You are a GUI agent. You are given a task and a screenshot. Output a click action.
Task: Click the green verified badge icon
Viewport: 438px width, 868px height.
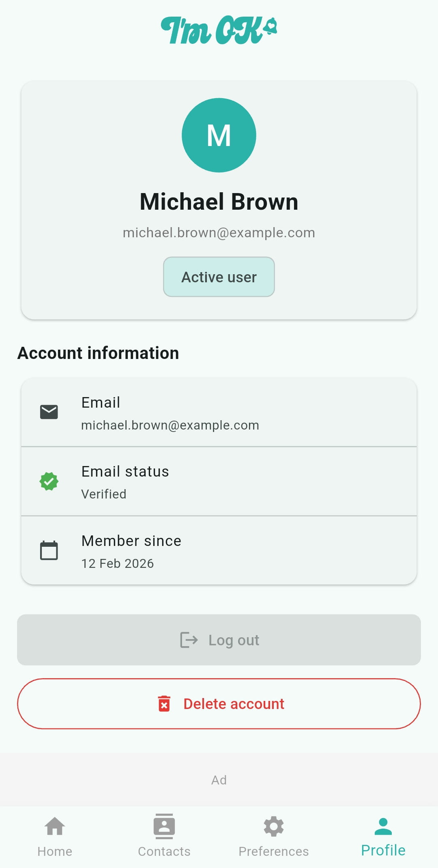coord(49,481)
